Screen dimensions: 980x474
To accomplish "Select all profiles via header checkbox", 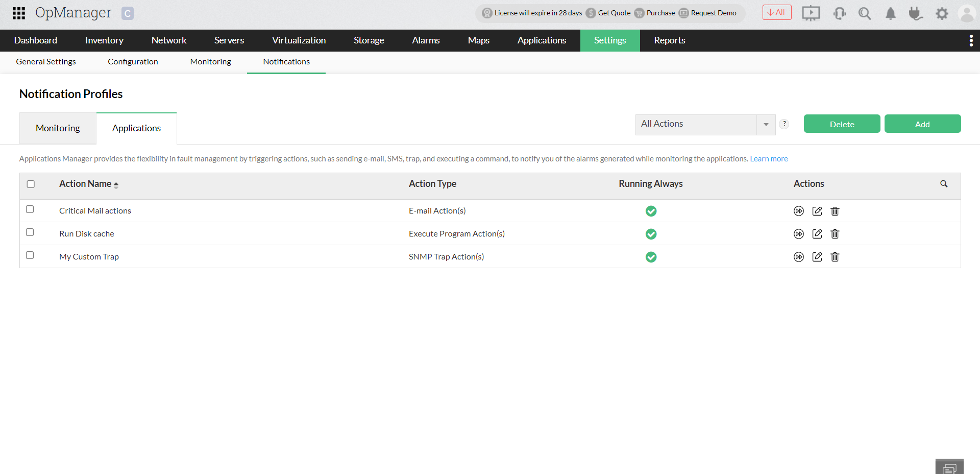I will (x=31, y=184).
